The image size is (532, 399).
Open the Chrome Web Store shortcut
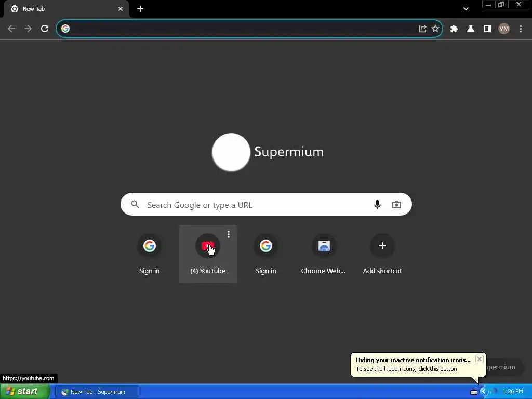point(324,254)
